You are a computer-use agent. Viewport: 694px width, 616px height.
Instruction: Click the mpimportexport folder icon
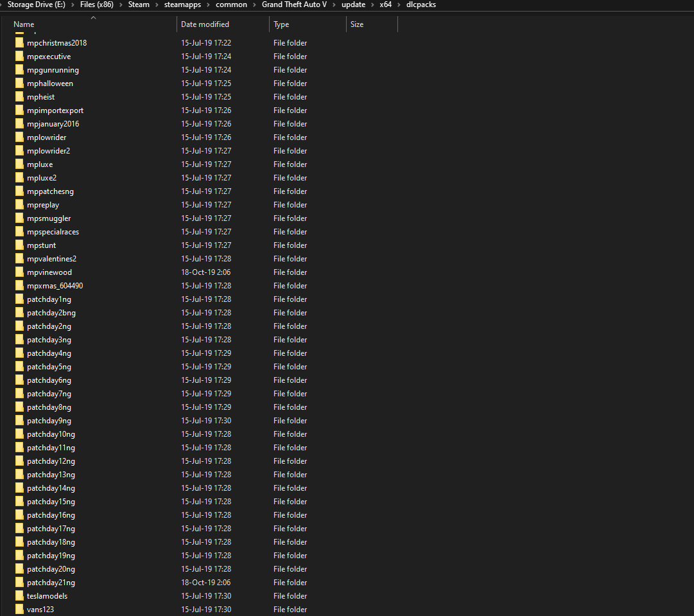coord(19,110)
